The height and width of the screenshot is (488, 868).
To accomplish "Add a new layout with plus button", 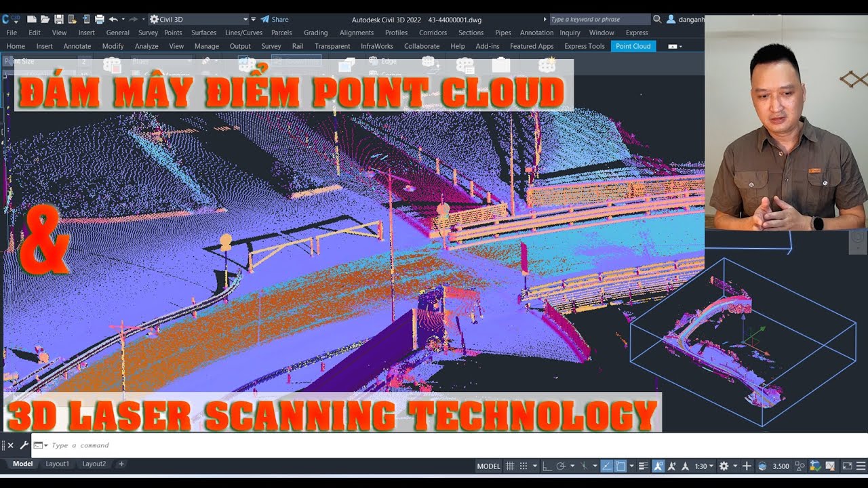I will (x=121, y=464).
